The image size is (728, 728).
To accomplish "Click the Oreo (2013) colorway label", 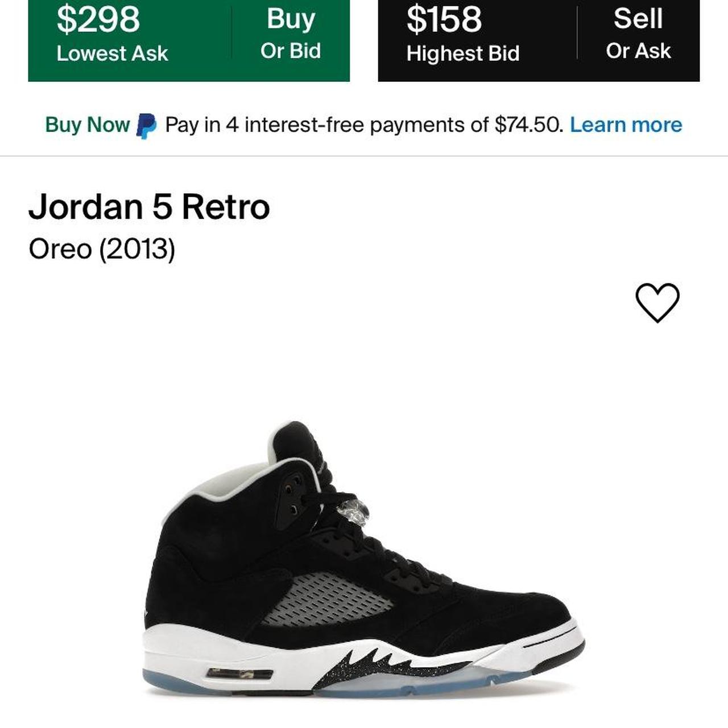I will pyautogui.click(x=101, y=248).
